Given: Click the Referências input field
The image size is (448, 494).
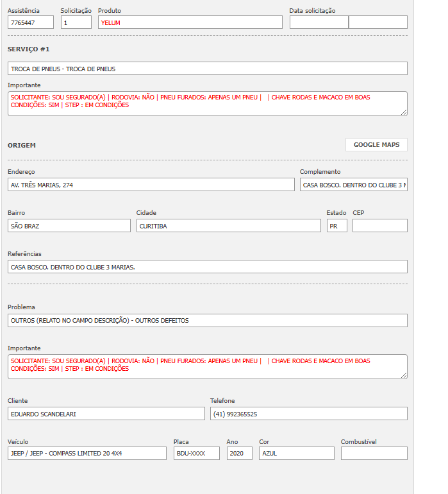Looking at the screenshot, I should (x=208, y=267).
